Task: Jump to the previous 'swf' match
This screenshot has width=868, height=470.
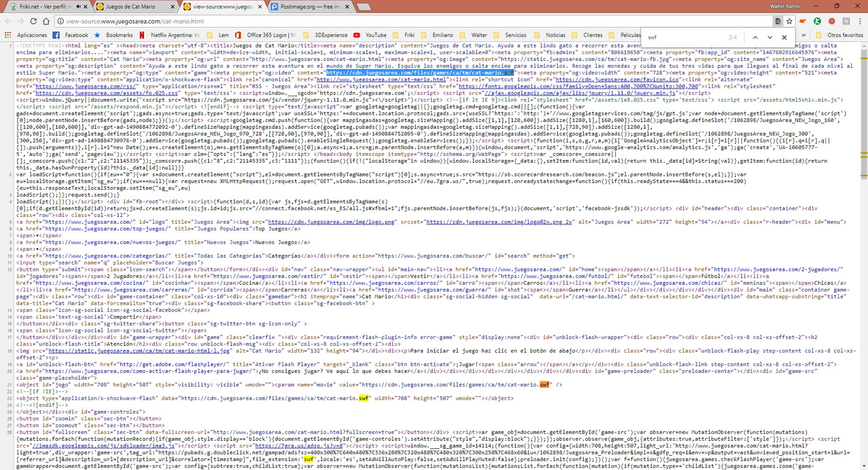Action: click(x=755, y=37)
